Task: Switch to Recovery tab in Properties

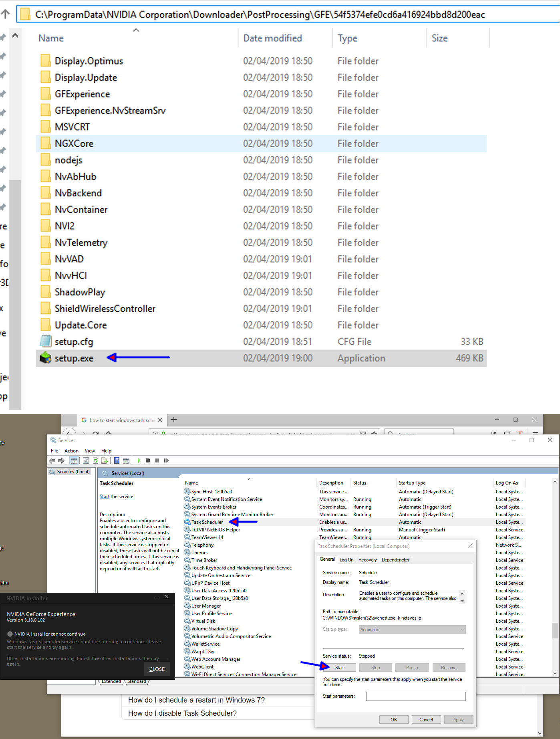Action: [x=367, y=560]
